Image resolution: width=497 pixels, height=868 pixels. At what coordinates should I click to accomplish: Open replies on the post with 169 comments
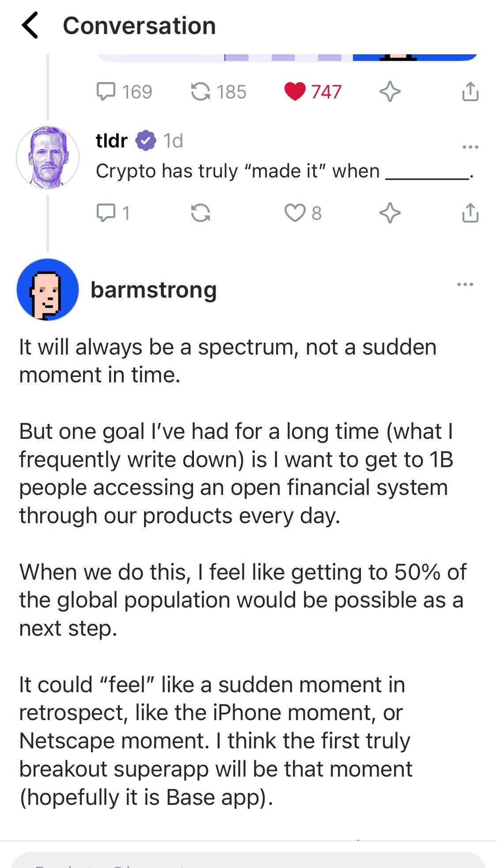click(107, 91)
